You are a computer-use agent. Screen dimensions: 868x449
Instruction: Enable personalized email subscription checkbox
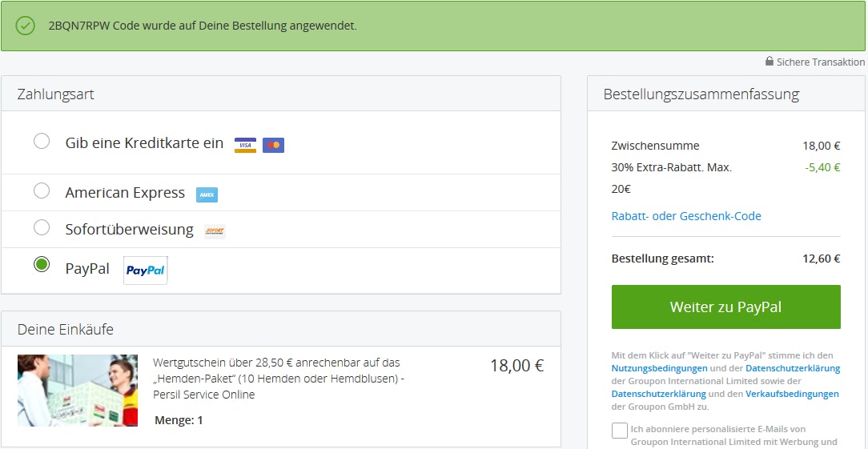coord(619,431)
